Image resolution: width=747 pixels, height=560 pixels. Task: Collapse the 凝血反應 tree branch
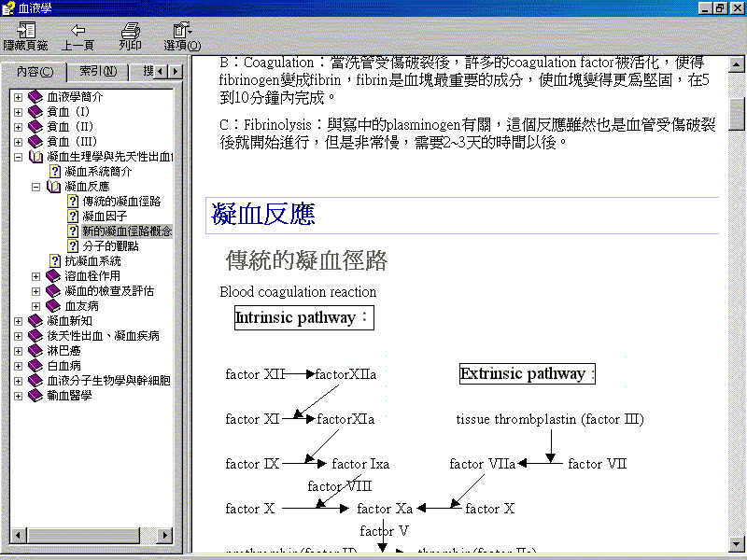pos(36,187)
